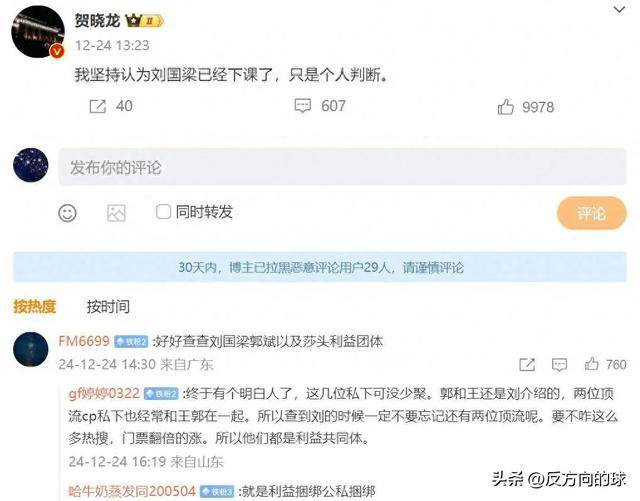Open gf婷婷0322 username link
Viewport: 640px width, 501px height.
pyautogui.click(x=104, y=393)
